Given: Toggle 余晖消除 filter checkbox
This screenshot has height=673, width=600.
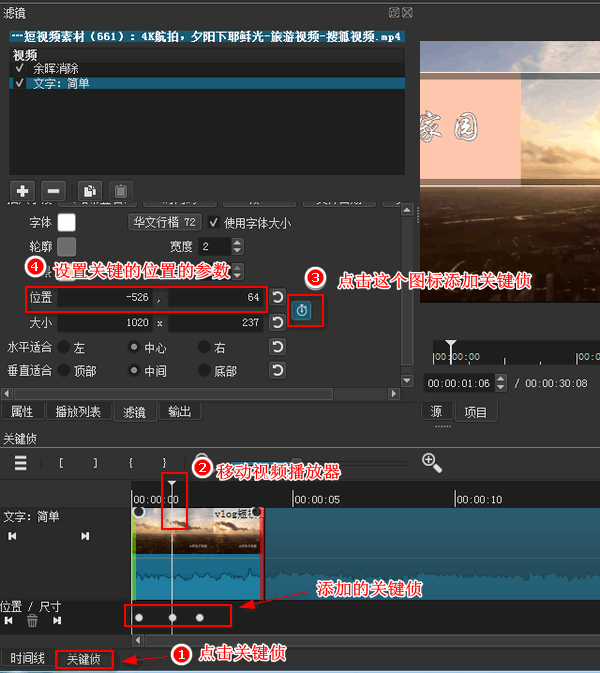Looking at the screenshot, I should coord(19,68).
